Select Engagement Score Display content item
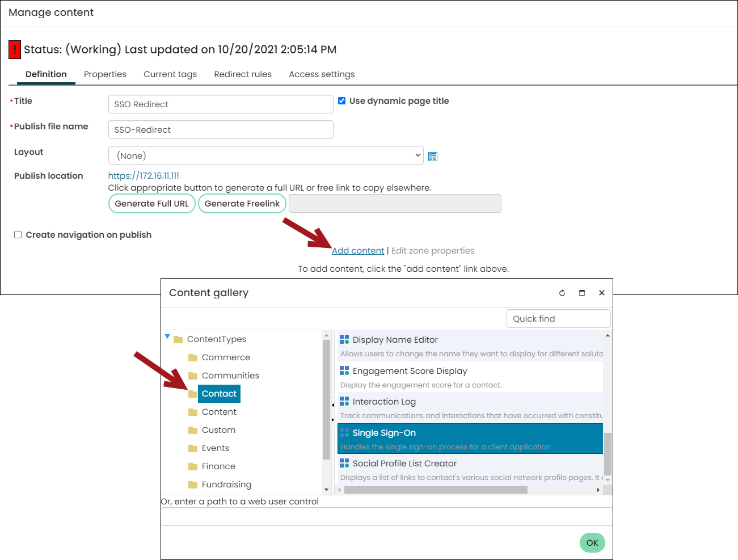 click(470, 377)
